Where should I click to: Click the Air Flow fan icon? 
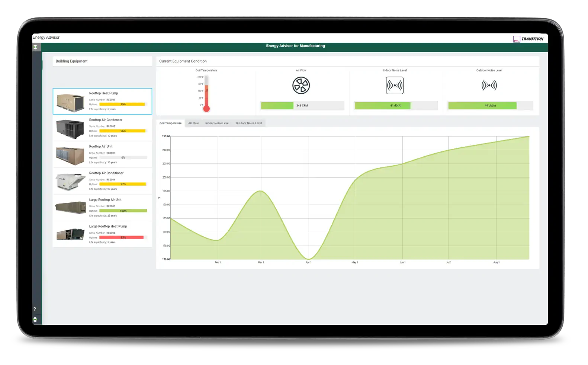click(x=301, y=86)
